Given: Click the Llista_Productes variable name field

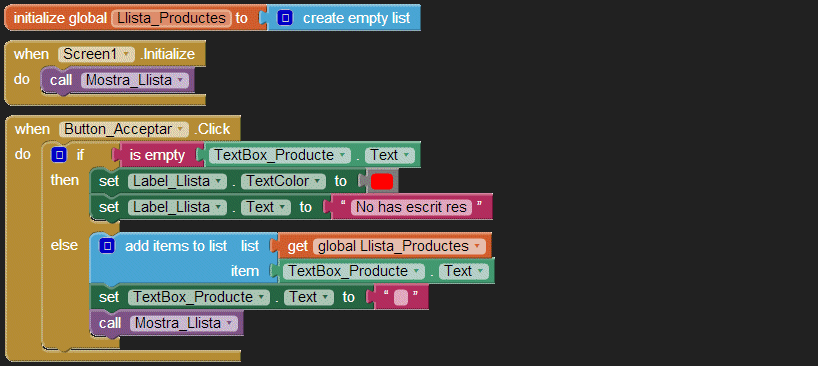Looking at the screenshot, I should pos(171,18).
